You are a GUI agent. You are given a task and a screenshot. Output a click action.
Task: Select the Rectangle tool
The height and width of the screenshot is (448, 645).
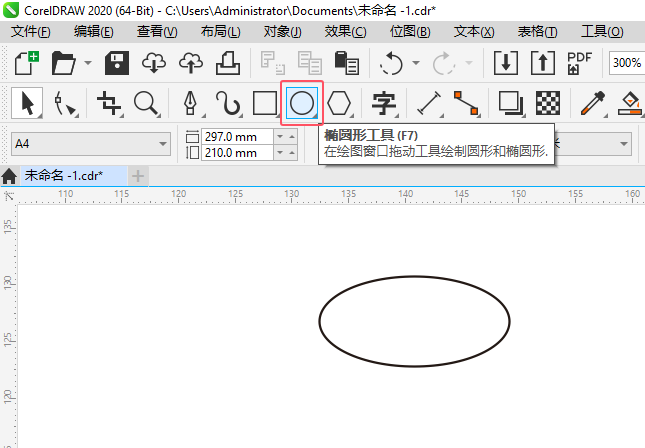pyautogui.click(x=264, y=103)
